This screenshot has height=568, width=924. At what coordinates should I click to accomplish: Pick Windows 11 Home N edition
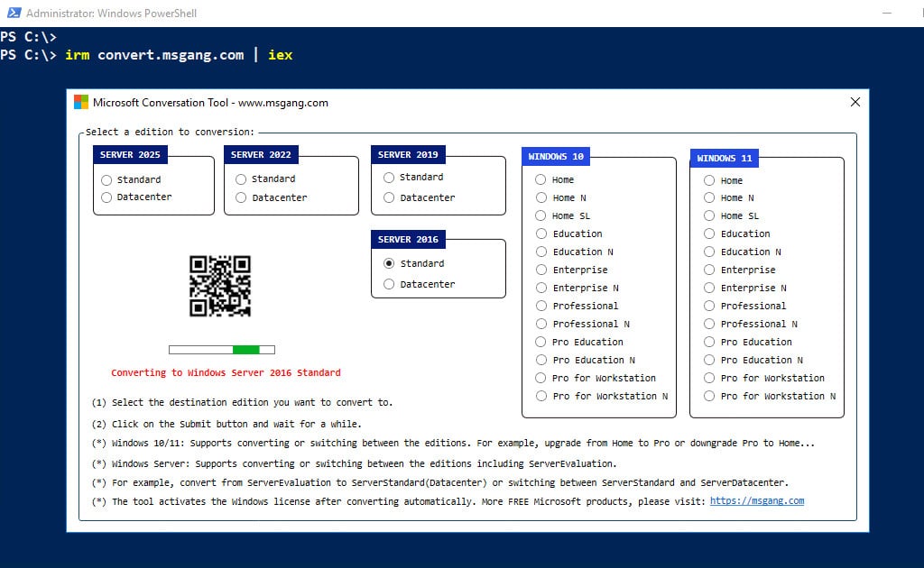click(709, 197)
